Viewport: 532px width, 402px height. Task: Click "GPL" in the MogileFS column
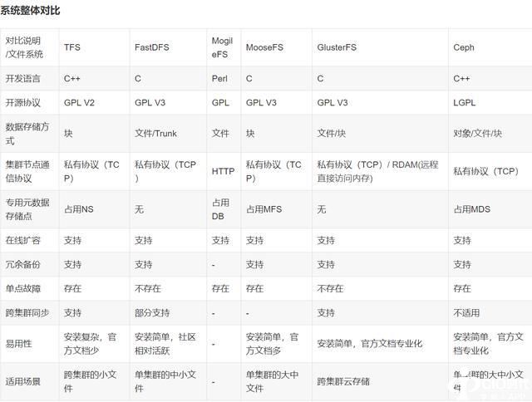220,103
